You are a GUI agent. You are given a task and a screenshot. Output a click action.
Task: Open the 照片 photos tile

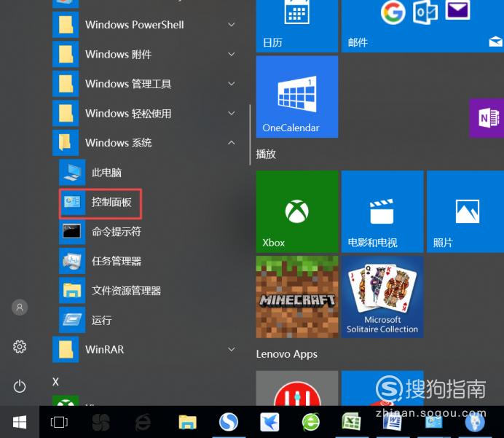465,211
